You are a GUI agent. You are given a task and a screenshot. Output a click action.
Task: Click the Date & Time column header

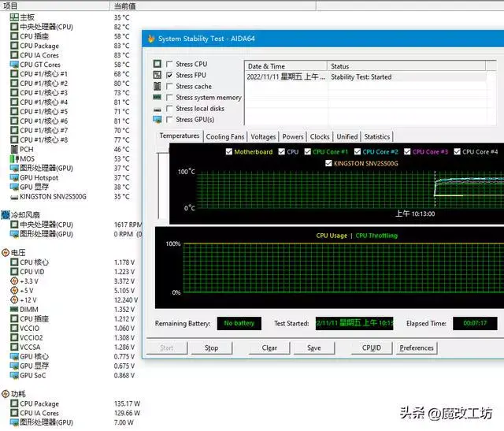pyautogui.click(x=286, y=66)
